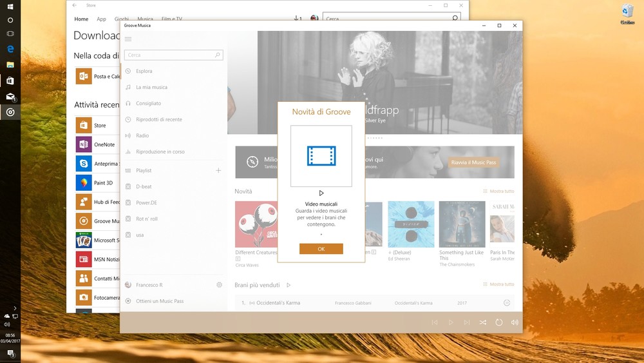Open Different Creatures album cover
This screenshot has width=644, height=363.
(256, 224)
